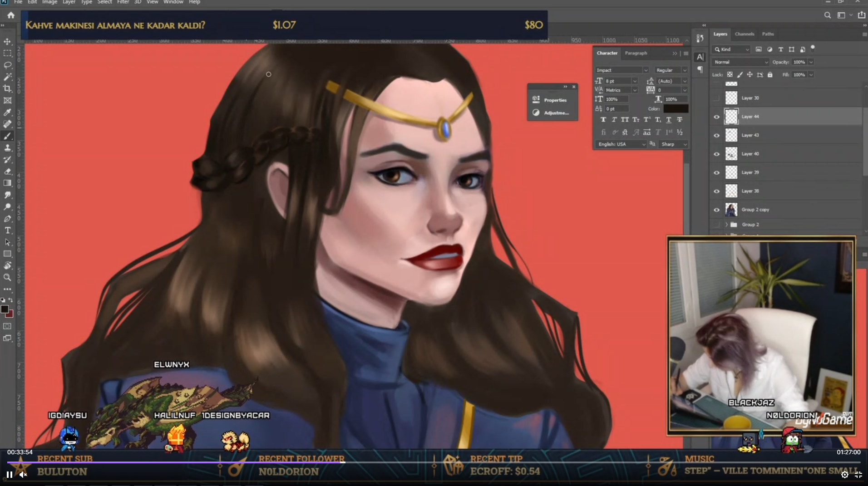Open the Sharp anti-aliasing dropdown
Viewport: 868px width, 486px height.
pyautogui.click(x=674, y=144)
